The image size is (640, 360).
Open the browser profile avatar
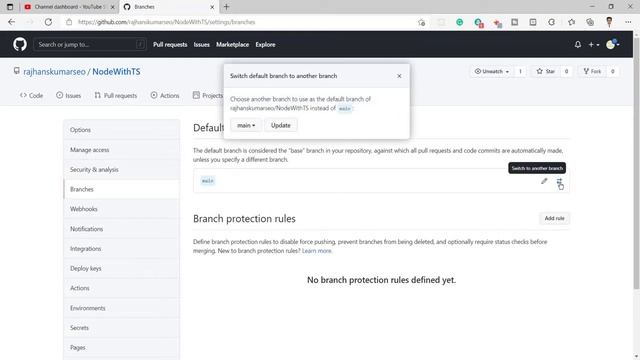click(x=609, y=22)
